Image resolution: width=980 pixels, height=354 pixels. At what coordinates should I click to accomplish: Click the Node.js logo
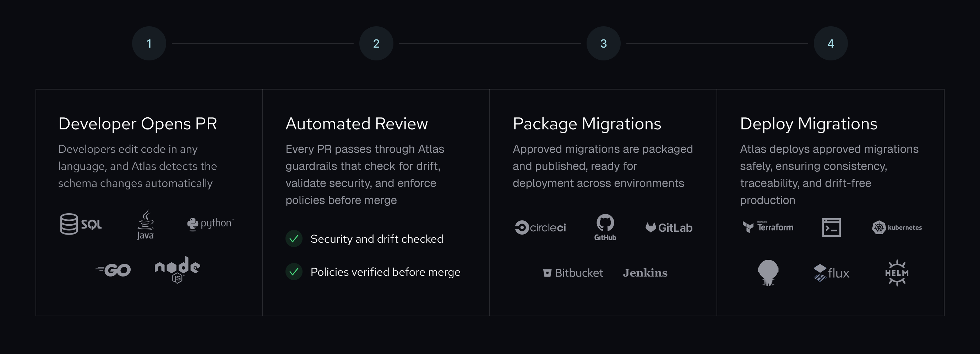(177, 269)
